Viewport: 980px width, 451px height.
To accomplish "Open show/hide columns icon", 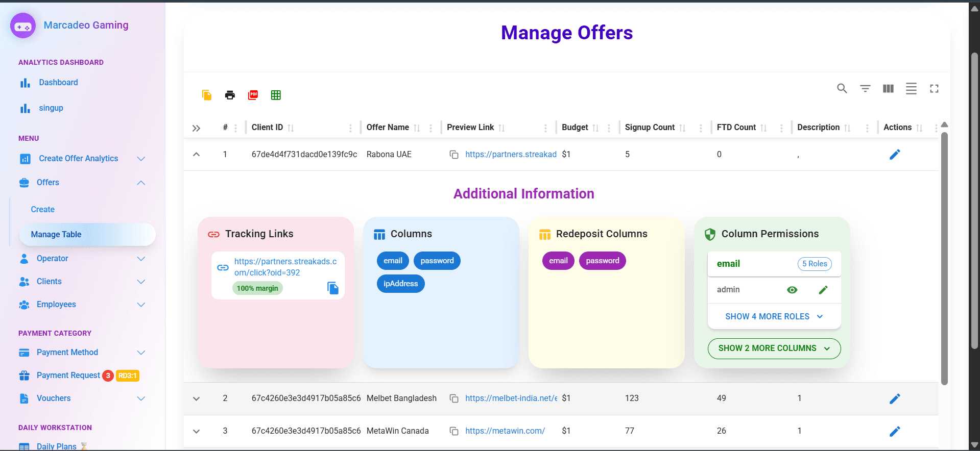I will 888,88.
